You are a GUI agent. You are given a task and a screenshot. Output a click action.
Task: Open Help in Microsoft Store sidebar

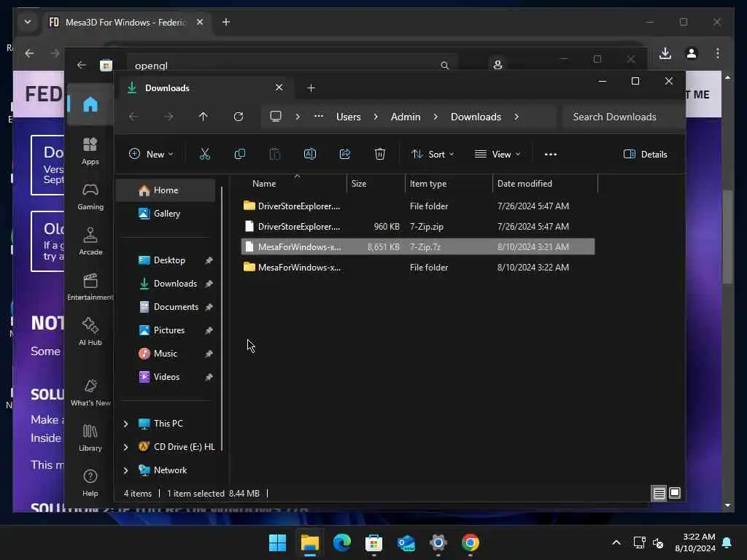90,483
